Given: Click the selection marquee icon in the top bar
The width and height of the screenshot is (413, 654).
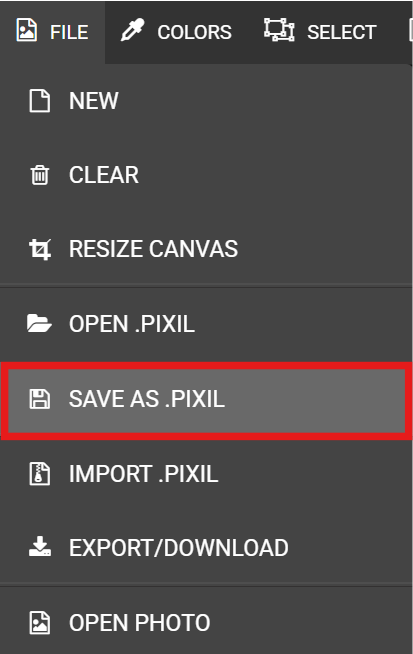Looking at the screenshot, I should coord(279,30).
